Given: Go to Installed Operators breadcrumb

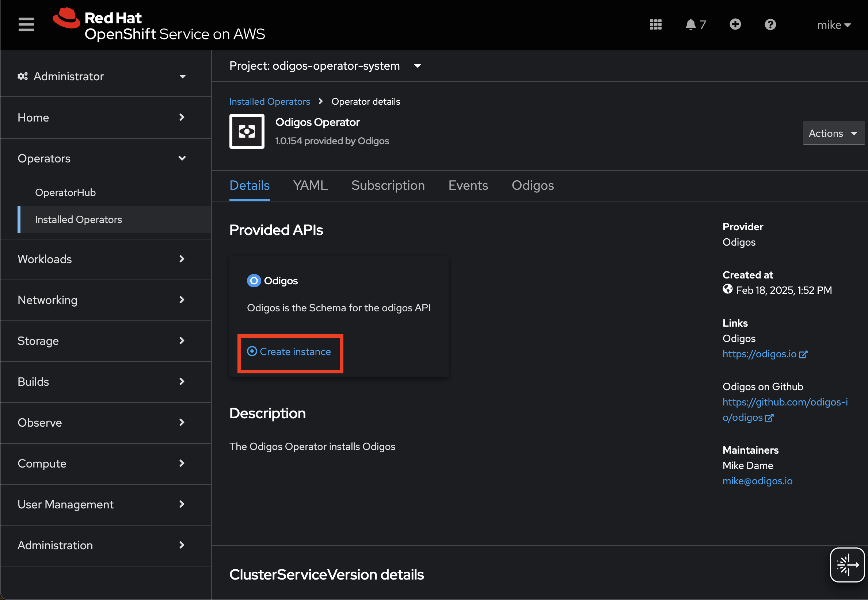Looking at the screenshot, I should [x=269, y=101].
